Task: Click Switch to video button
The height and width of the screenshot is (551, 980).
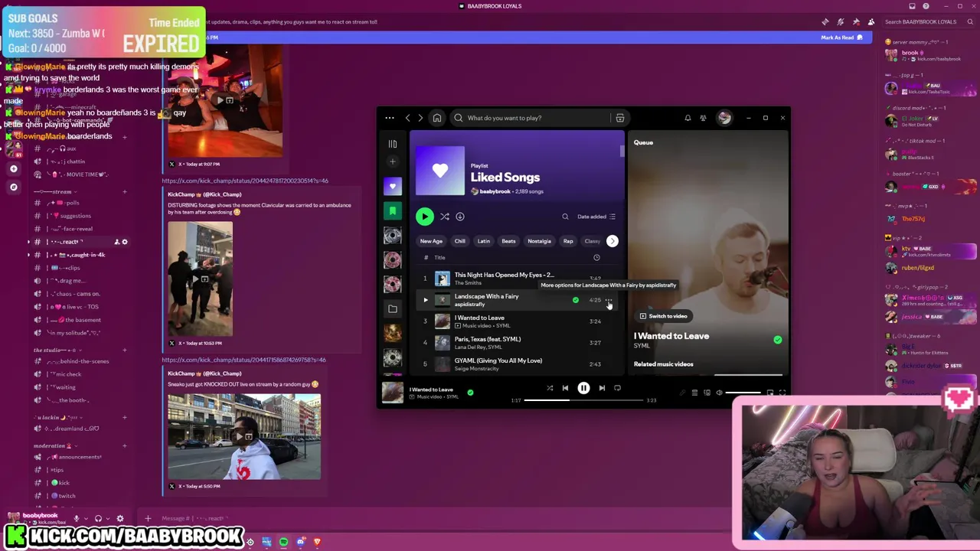Action: coord(664,316)
